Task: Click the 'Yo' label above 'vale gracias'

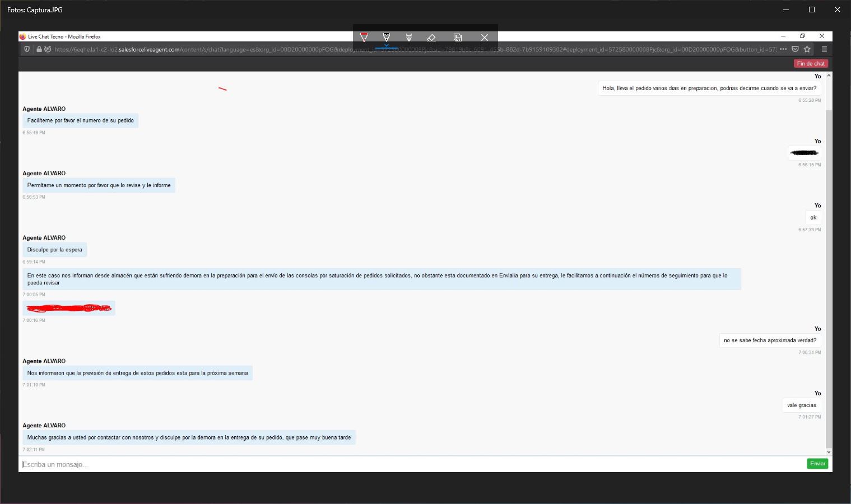Action: tap(817, 393)
